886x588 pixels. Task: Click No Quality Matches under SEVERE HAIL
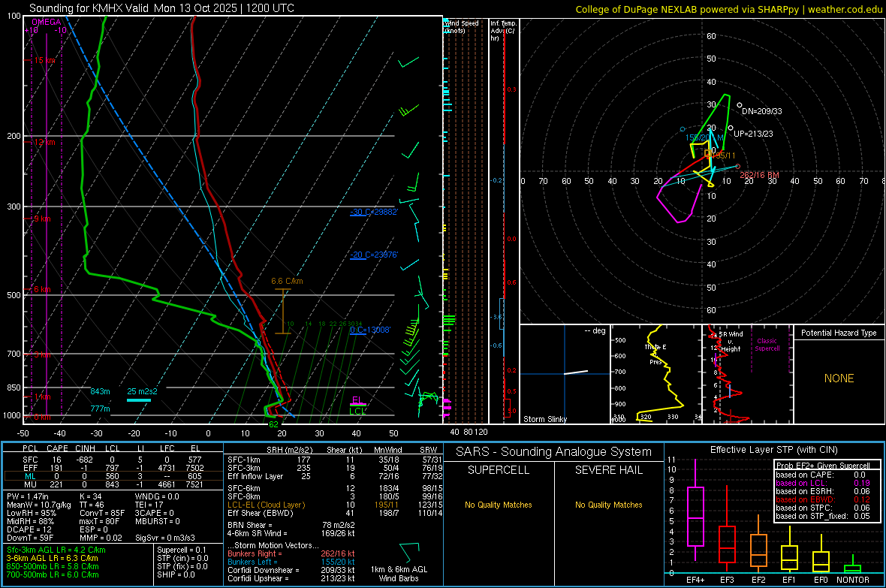pyautogui.click(x=608, y=505)
